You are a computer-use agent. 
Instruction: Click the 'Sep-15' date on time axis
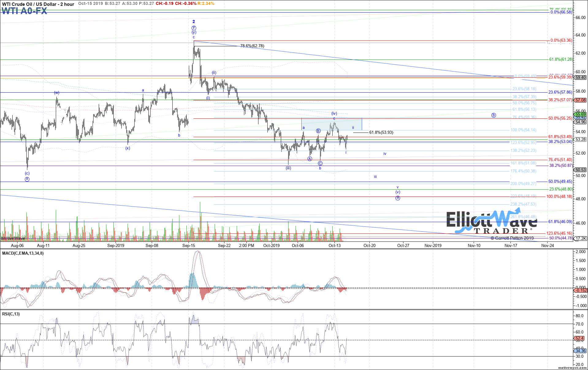pyautogui.click(x=189, y=245)
